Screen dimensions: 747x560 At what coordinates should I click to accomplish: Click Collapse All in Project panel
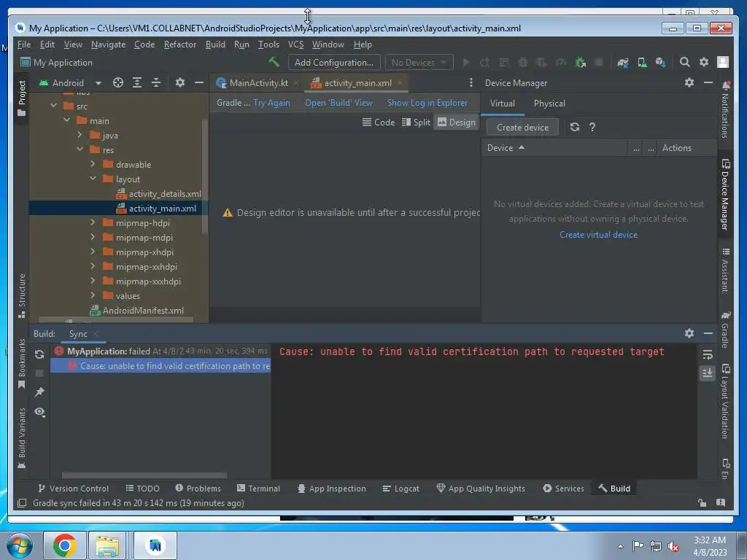click(156, 82)
